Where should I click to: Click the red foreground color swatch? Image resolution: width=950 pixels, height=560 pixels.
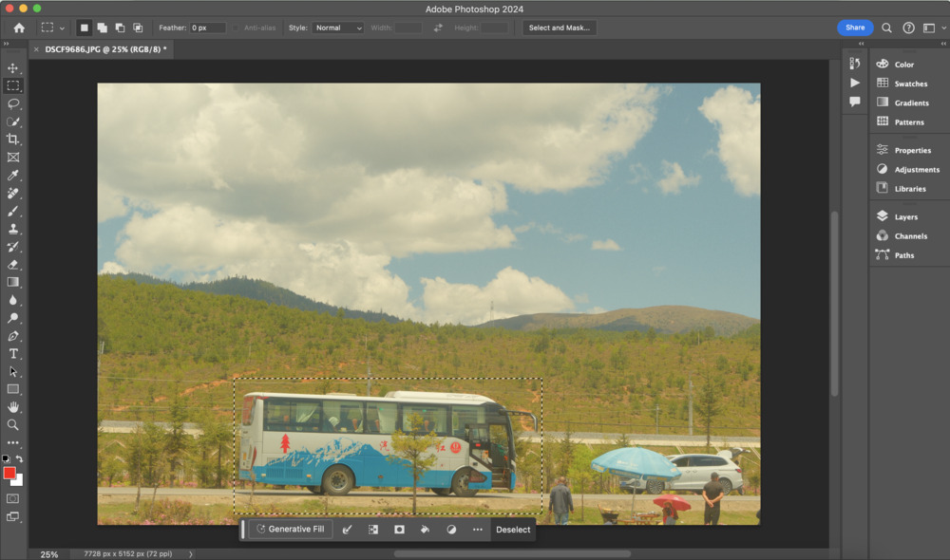pyautogui.click(x=9, y=473)
